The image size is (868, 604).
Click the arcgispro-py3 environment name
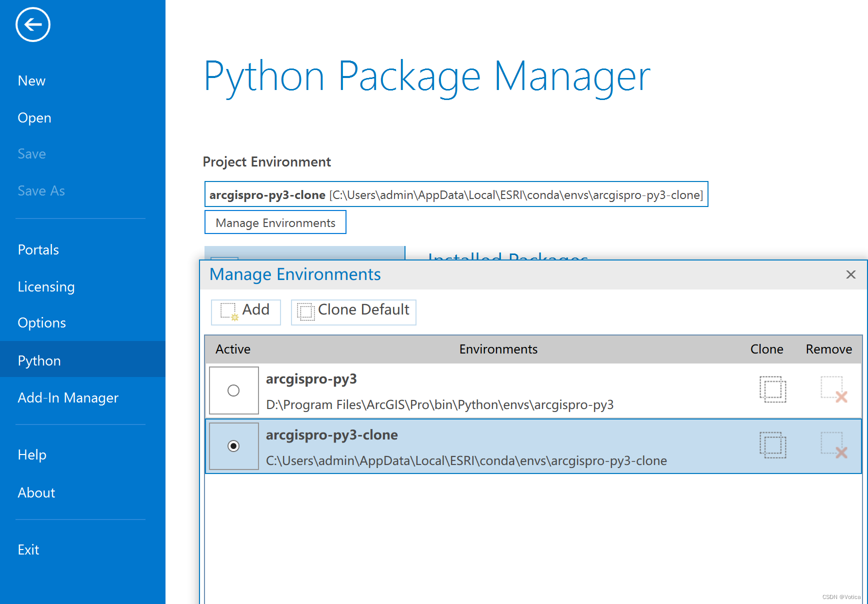point(311,379)
